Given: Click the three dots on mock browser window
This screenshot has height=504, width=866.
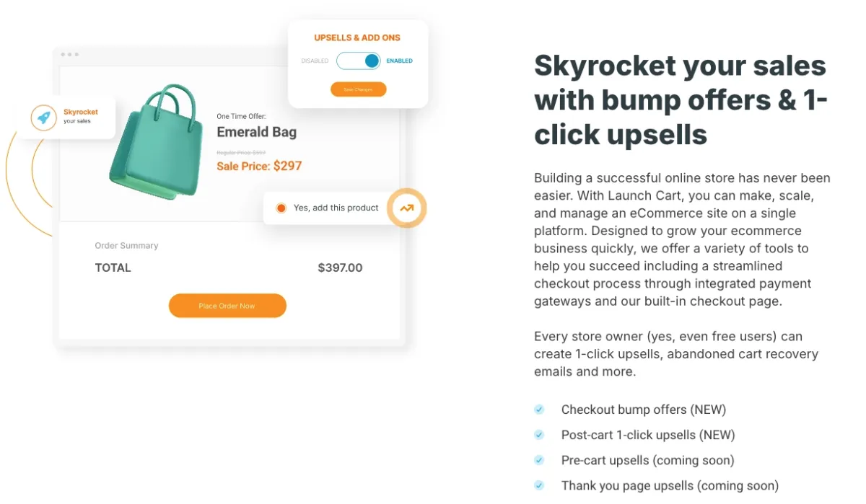Looking at the screenshot, I should (70, 55).
